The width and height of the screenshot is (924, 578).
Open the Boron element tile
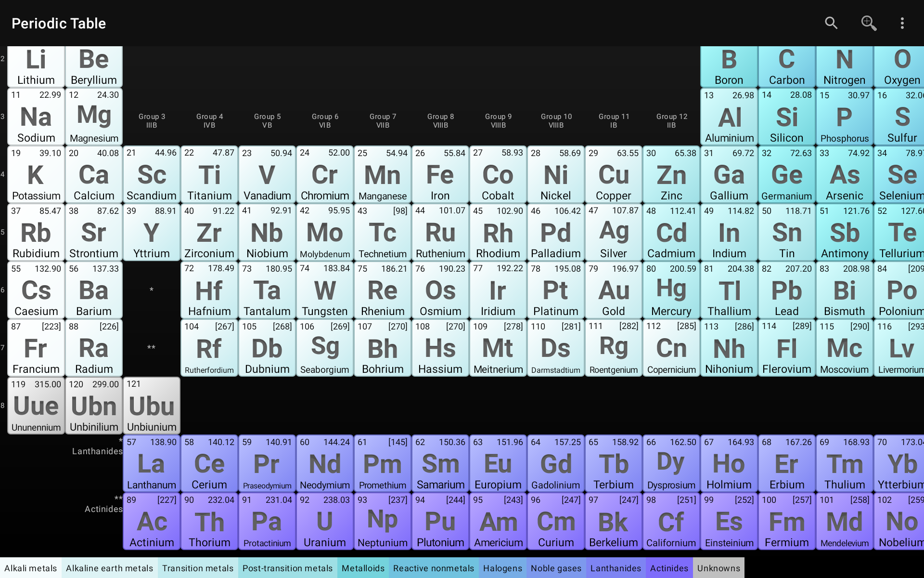point(729,66)
